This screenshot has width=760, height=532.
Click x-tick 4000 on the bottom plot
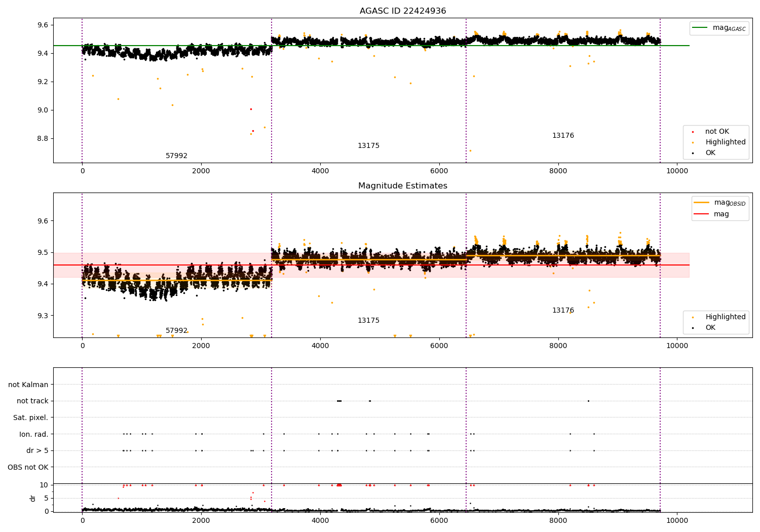320,520
